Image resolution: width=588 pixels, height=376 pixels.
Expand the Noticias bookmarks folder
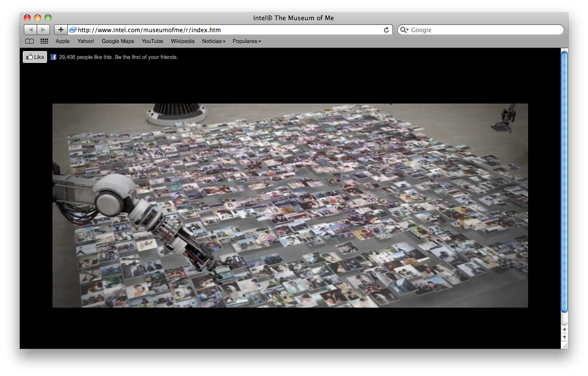[214, 42]
